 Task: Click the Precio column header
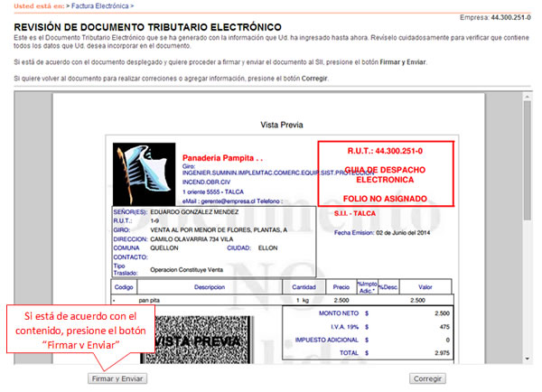[x=341, y=287]
